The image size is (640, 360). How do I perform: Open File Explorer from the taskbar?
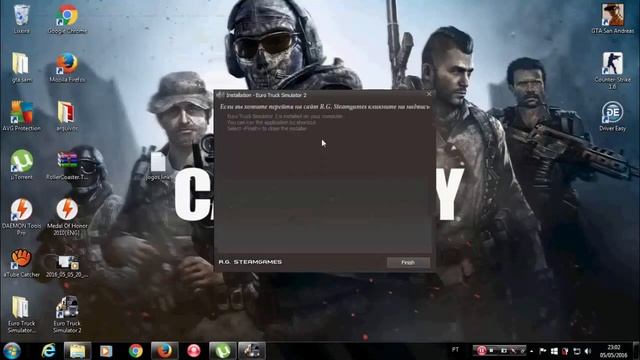(77, 351)
